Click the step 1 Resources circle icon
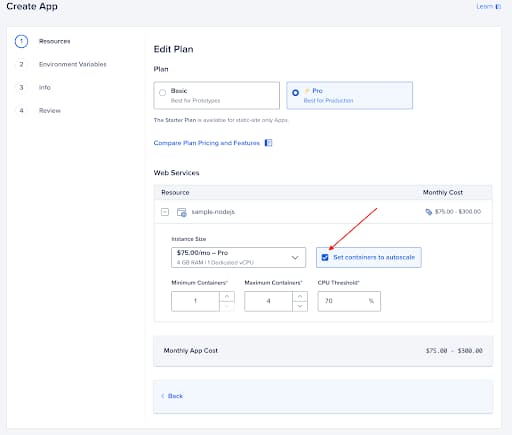Image resolution: width=512 pixels, height=435 pixels. [21, 41]
